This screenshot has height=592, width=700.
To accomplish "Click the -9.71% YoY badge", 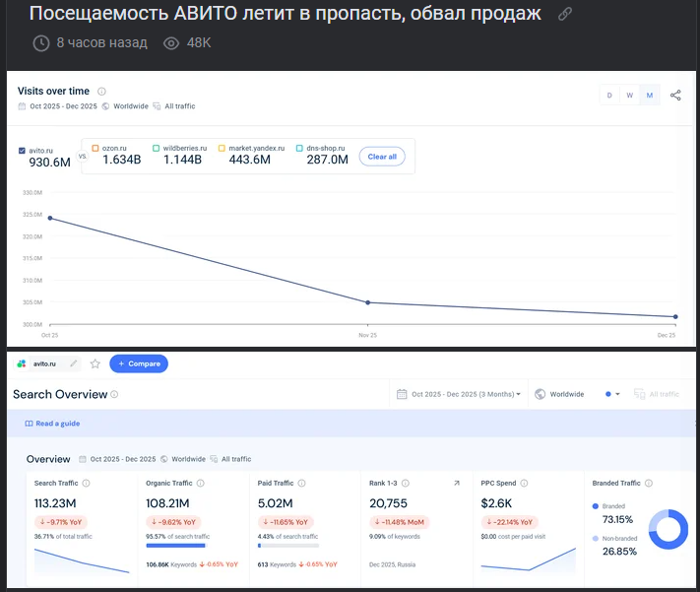I will 61,522.
